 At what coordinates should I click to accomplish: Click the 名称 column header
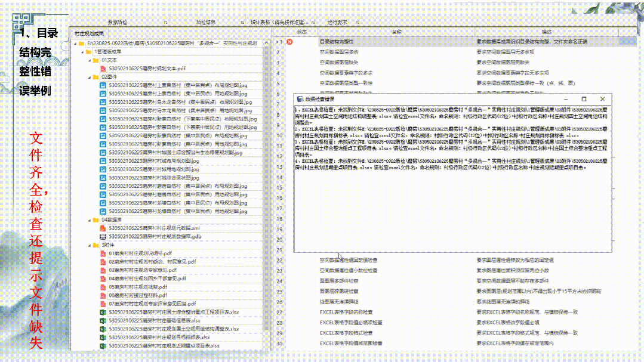tap(397, 32)
